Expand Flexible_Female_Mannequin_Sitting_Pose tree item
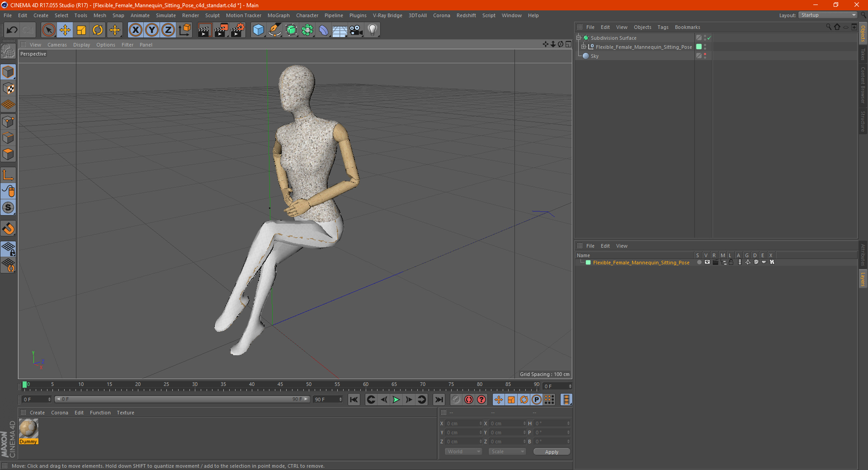Screen dimensions: 868x470 (x=584, y=47)
